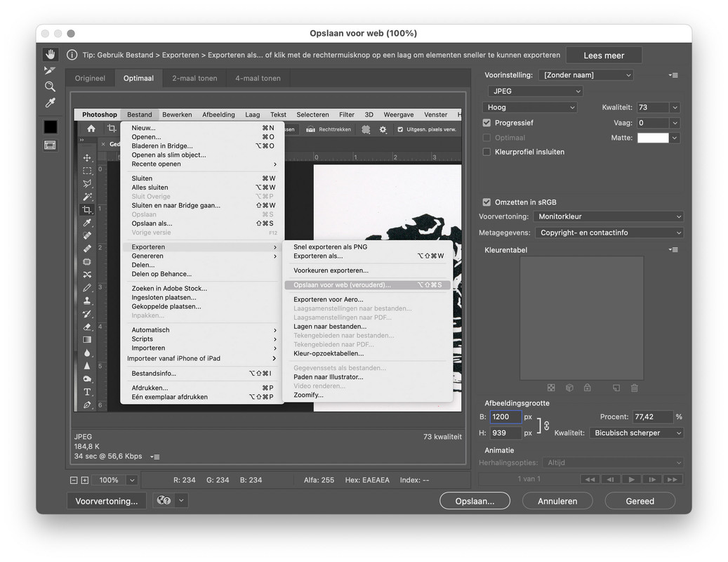Viewport: 728px width, 562px height.
Task: Click the '73 kwaliteit' preview label
Action: point(442,436)
